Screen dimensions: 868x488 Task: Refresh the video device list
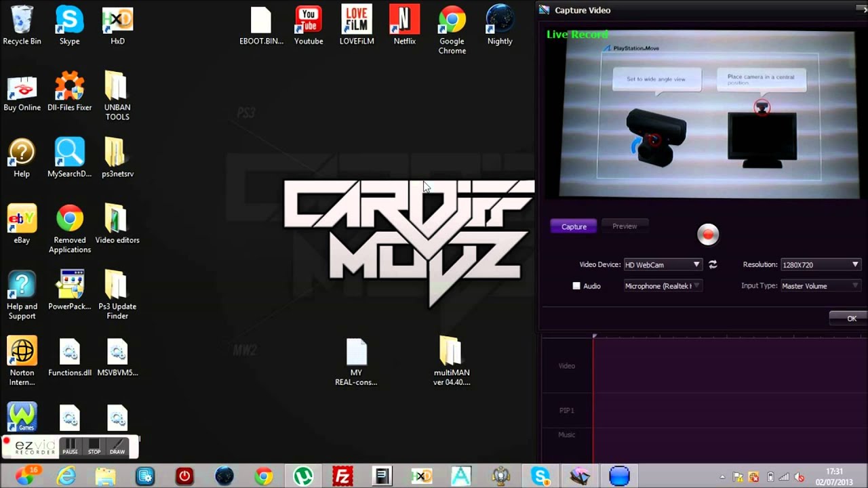(713, 264)
